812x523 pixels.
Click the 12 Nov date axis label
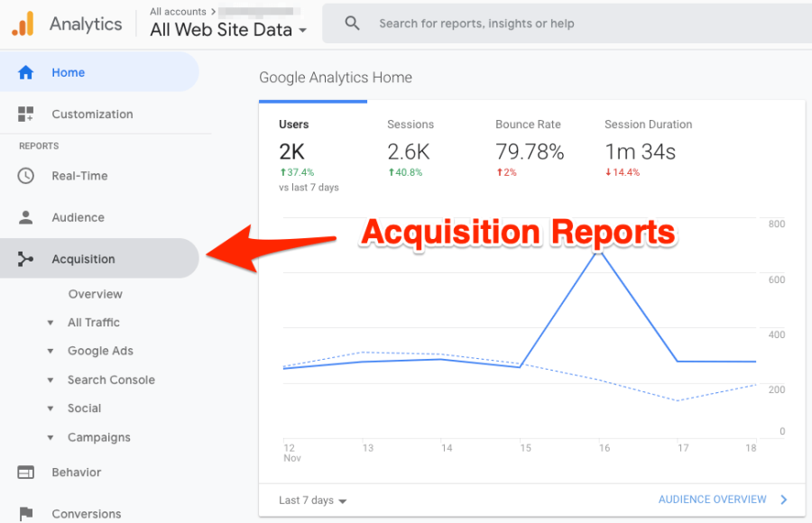pos(292,453)
